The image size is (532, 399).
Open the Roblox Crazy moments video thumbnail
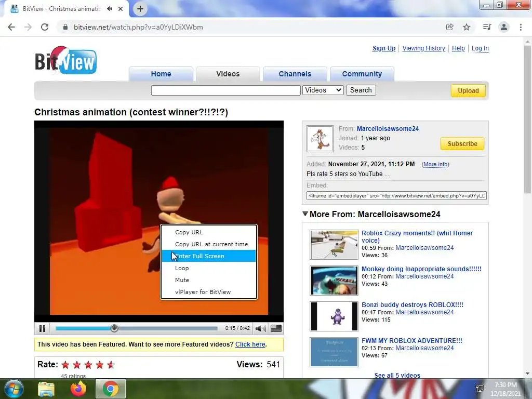[x=334, y=245]
